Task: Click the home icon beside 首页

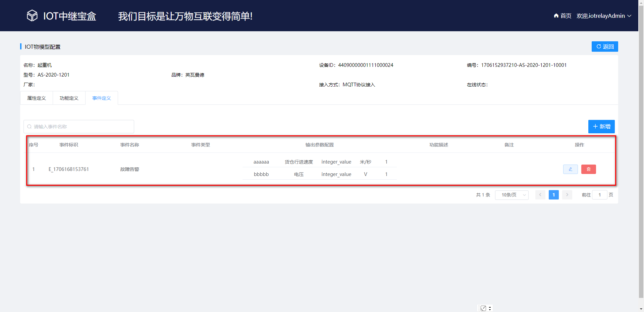Action: tap(556, 16)
